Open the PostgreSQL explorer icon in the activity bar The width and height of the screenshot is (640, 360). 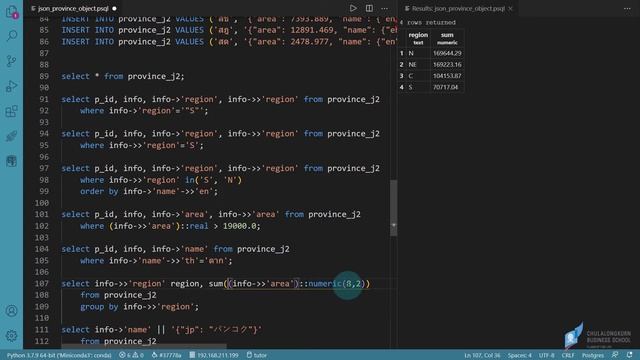[11, 161]
